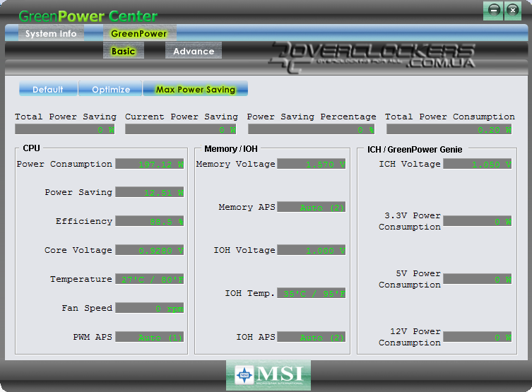Select Fan Speed value 0 rpm
532x392 pixels.
pyautogui.click(x=149, y=308)
